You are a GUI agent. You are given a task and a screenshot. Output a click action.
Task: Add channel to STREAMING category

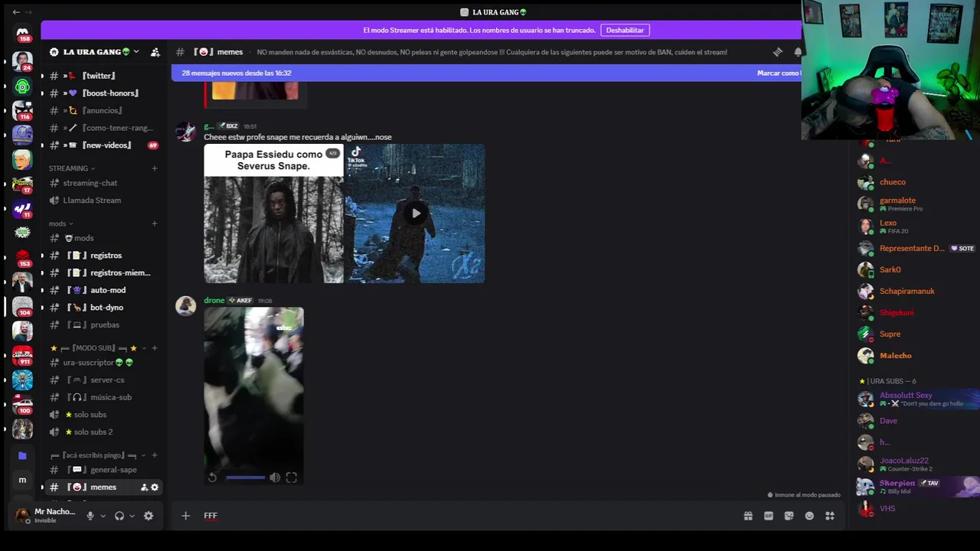(155, 168)
